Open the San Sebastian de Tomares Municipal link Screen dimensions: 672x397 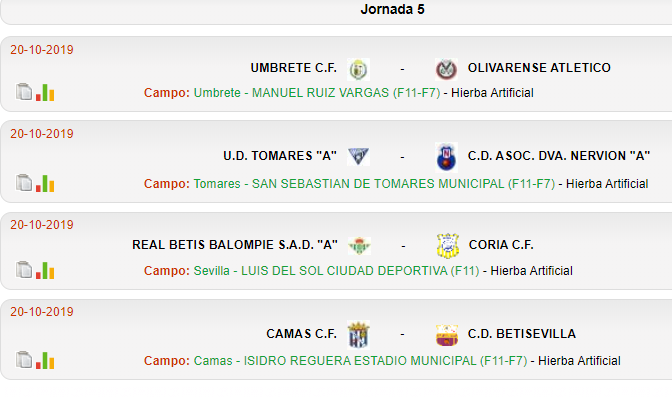coord(374,184)
